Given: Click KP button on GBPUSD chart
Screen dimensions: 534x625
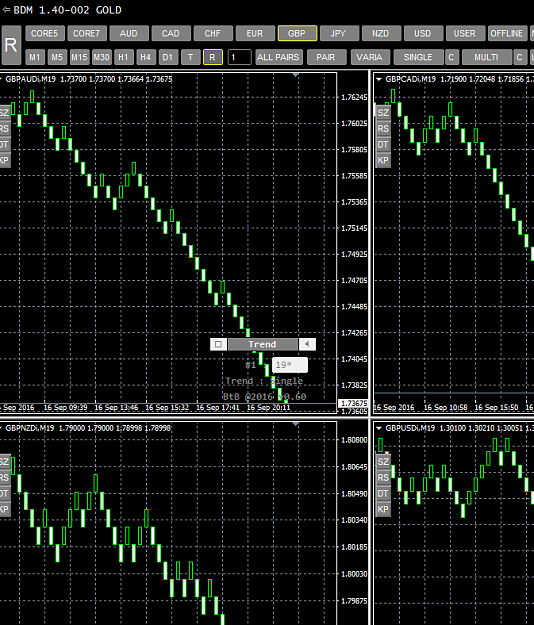Looking at the screenshot, I should [x=383, y=510].
